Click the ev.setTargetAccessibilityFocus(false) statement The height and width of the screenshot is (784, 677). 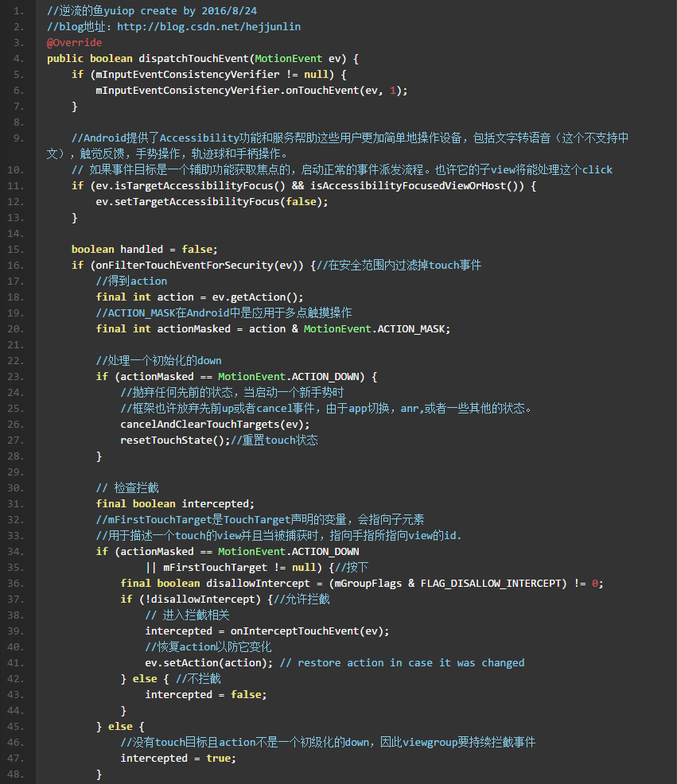[212, 202]
